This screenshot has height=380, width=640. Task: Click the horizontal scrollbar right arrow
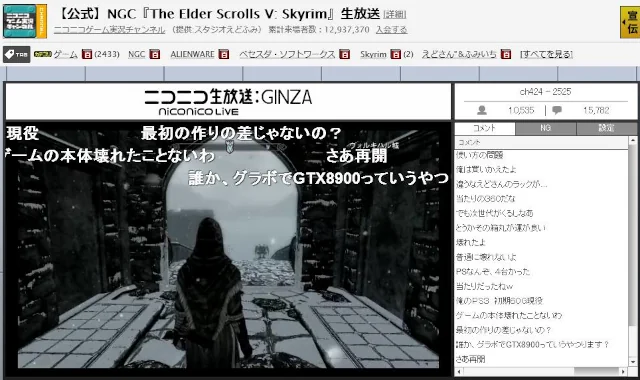[623, 372]
